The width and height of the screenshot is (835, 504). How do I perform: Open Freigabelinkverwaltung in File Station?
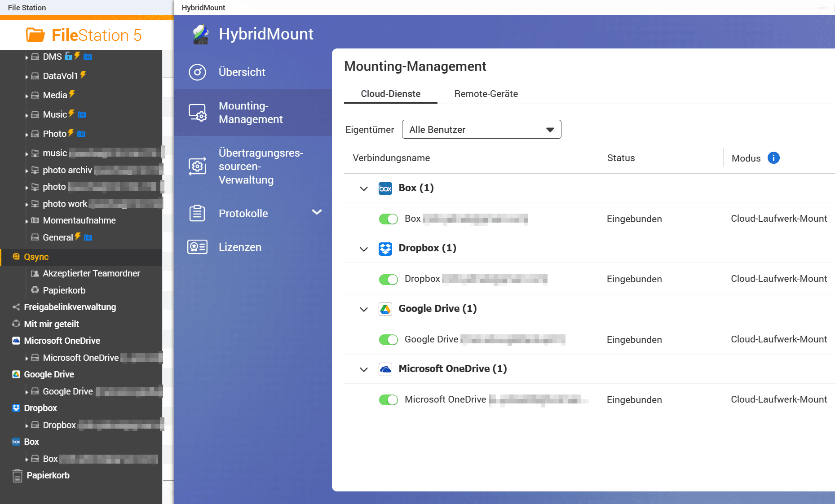(x=70, y=307)
